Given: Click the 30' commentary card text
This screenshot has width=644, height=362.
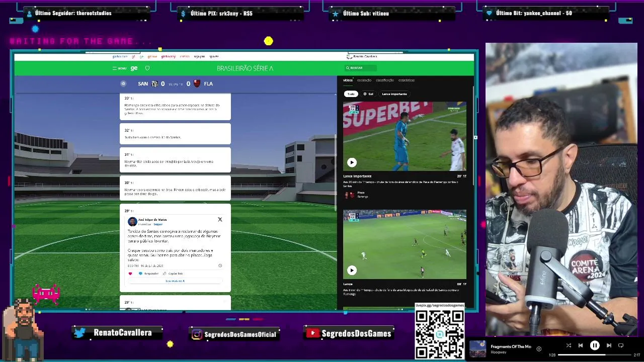Looking at the screenshot, I should pos(175,192).
